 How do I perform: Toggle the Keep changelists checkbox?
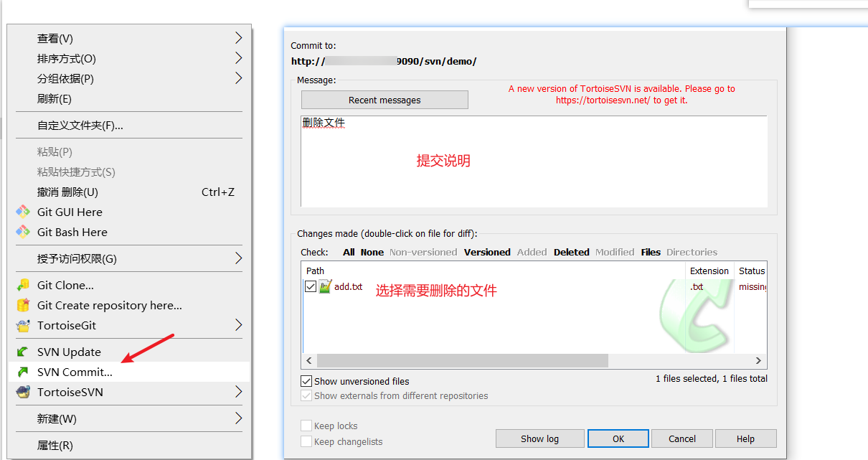pyautogui.click(x=306, y=441)
